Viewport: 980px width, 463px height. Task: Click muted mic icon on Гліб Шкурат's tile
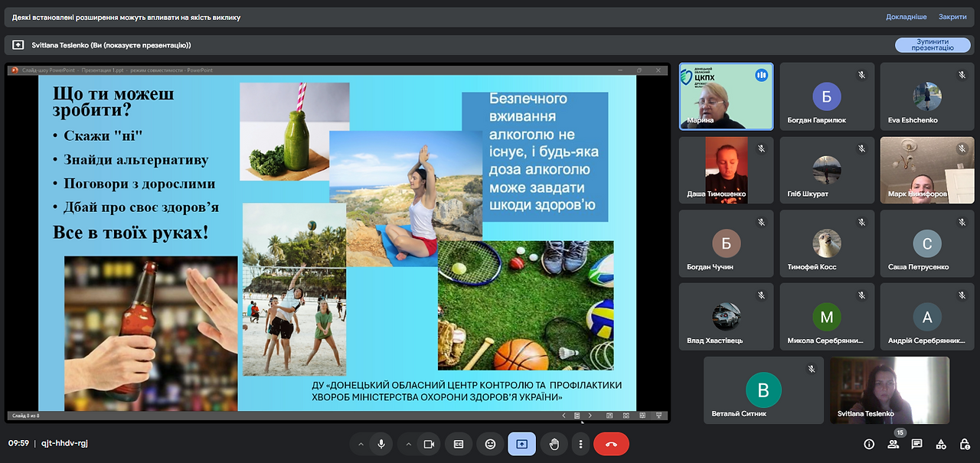click(x=861, y=148)
